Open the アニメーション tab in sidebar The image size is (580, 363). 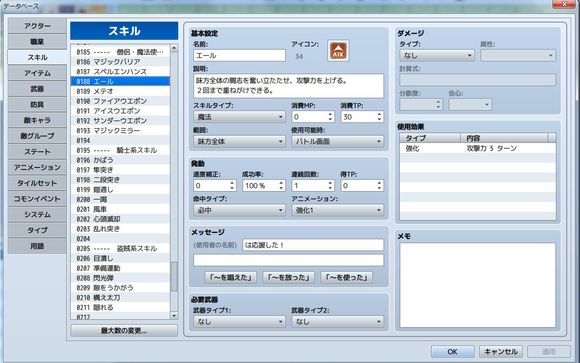37,167
